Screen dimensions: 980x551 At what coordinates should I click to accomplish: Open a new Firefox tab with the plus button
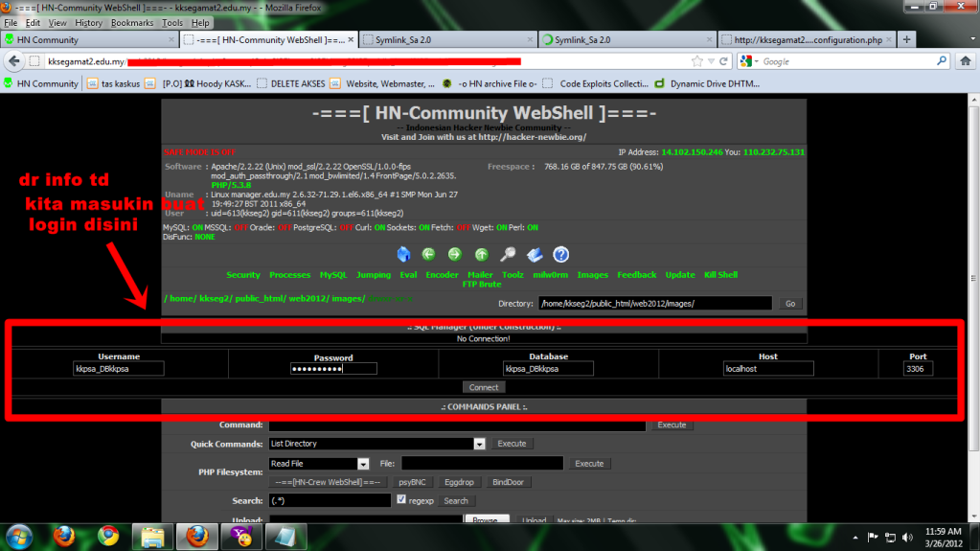pos(906,39)
